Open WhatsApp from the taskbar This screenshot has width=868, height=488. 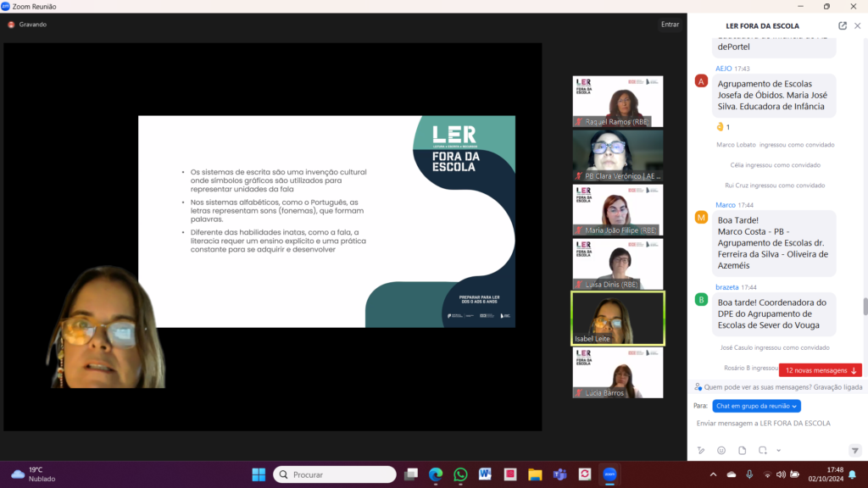(460, 474)
